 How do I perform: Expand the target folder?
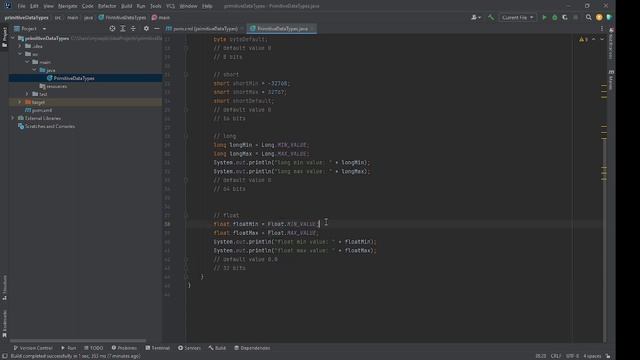click(x=20, y=102)
